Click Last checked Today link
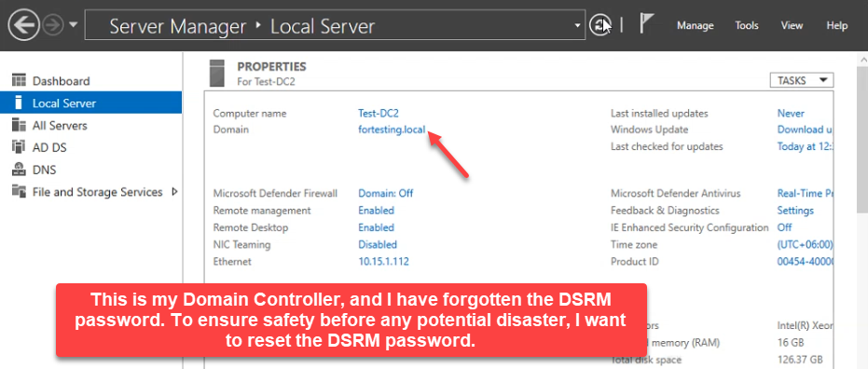The width and height of the screenshot is (868, 369). [805, 146]
